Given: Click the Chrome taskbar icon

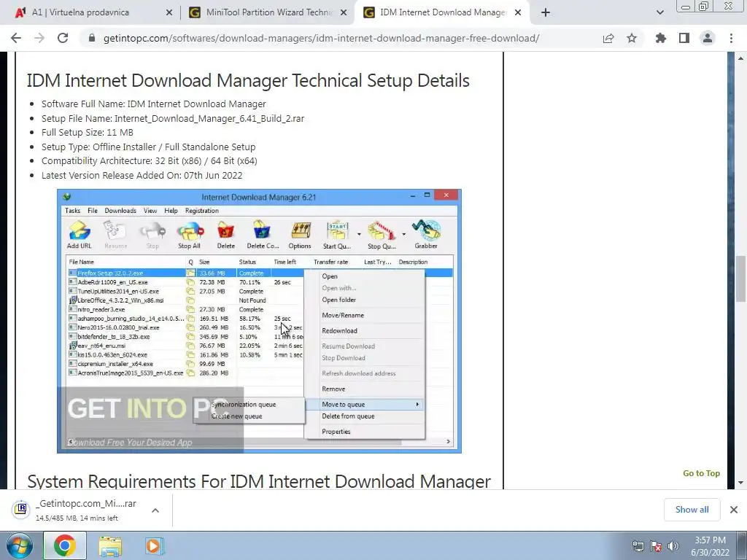Looking at the screenshot, I should click(x=64, y=545).
